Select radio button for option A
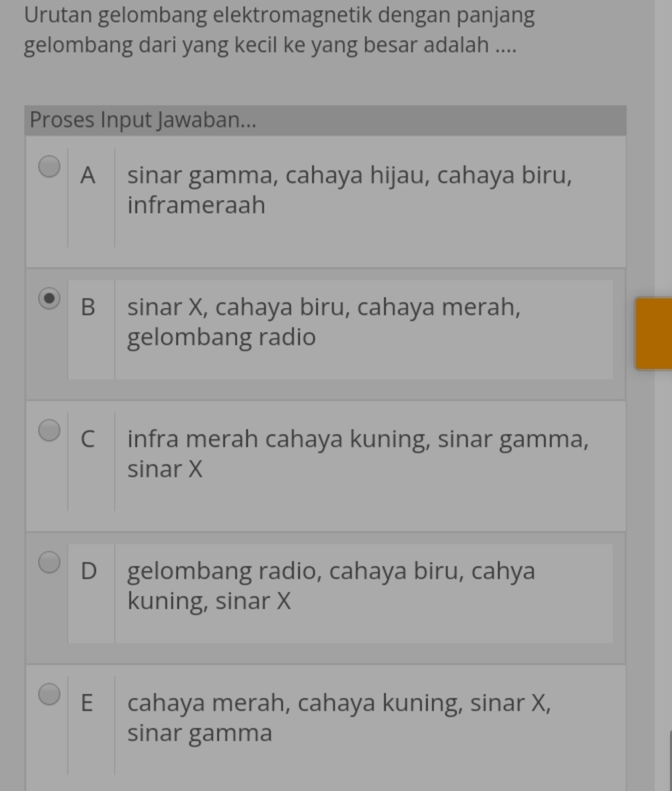Screen dimensions: 672x791 pos(49,165)
